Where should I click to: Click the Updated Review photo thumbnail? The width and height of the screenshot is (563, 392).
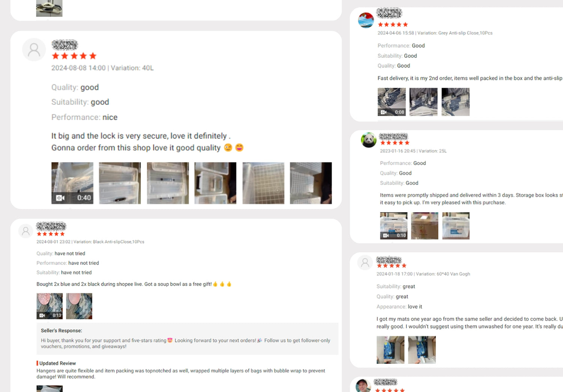click(50, 389)
